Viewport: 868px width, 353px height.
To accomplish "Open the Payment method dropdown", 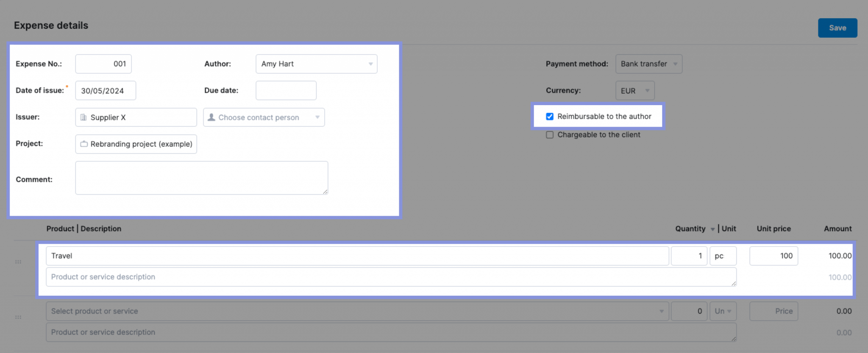I will [x=648, y=64].
